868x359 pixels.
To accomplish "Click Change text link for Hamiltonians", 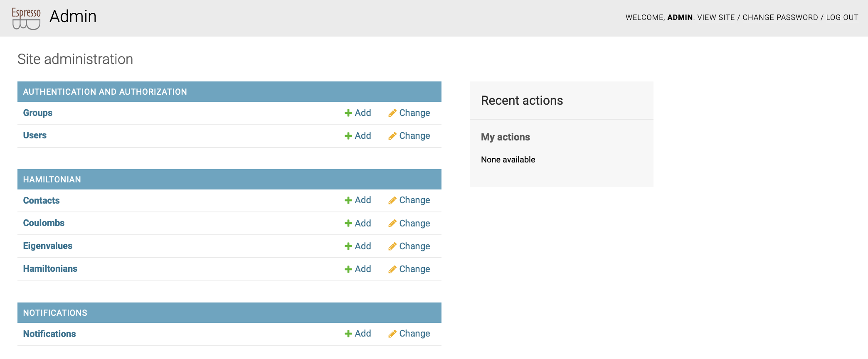I will (414, 269).
